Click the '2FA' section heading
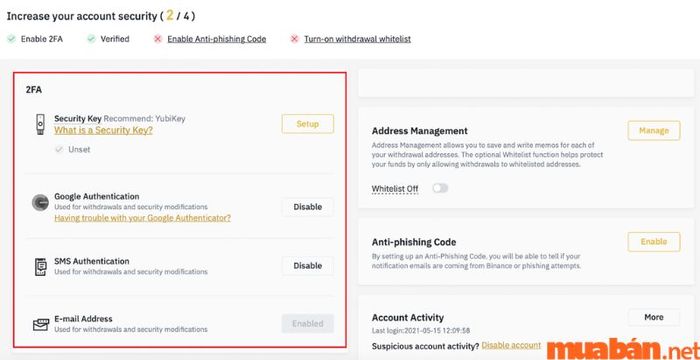 click(33, 90)
